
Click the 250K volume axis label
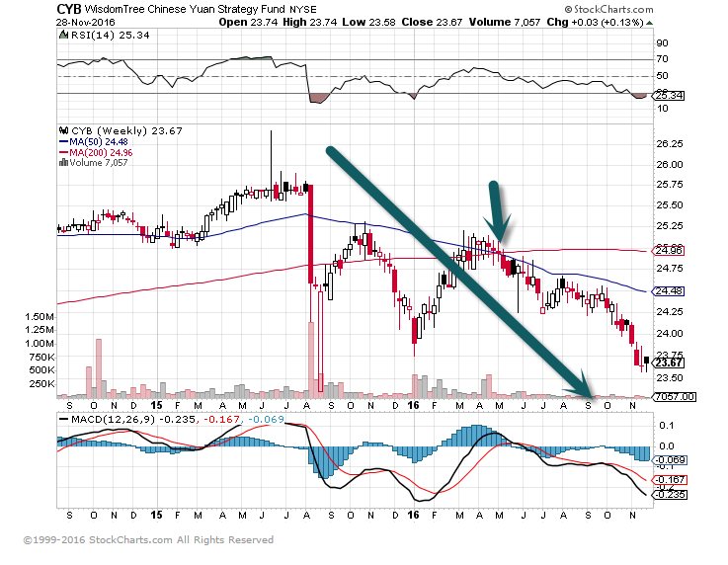[41, 384]
